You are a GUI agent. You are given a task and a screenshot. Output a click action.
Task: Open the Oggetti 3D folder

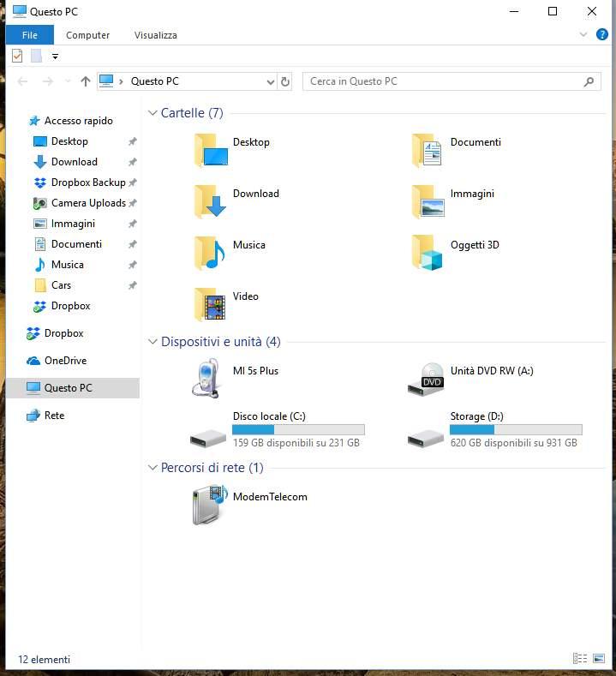coord(427,253)
